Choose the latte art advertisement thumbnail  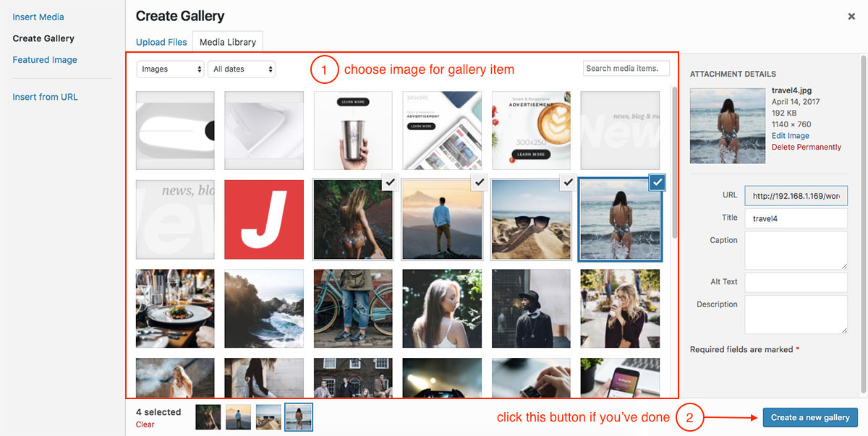tap(531, 130)
